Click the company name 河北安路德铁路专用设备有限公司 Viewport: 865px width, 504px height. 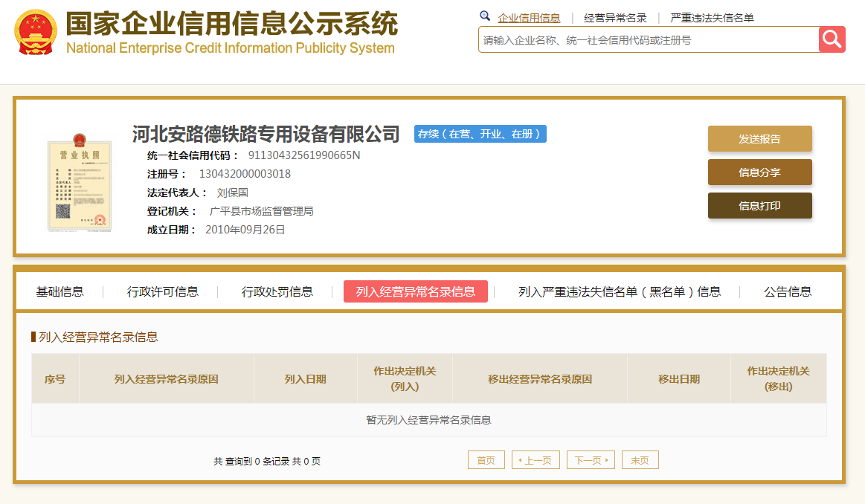coord(266,134)
